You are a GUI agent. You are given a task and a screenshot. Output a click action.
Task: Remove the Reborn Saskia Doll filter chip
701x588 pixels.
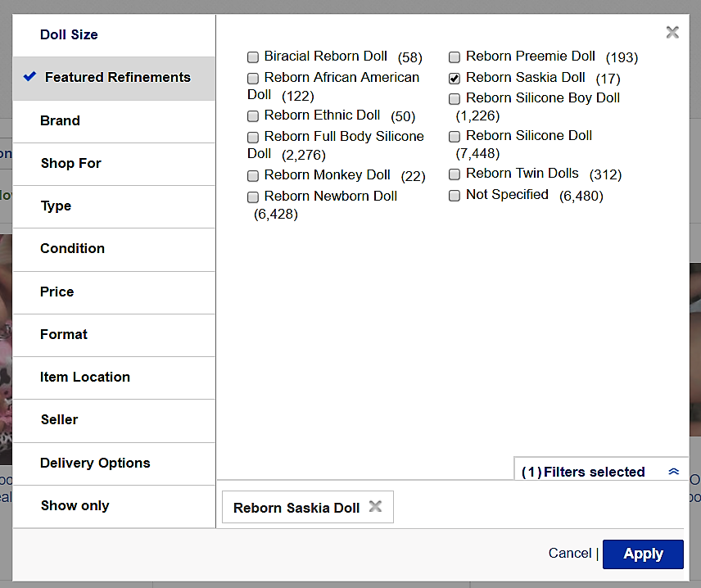(375, 507)
